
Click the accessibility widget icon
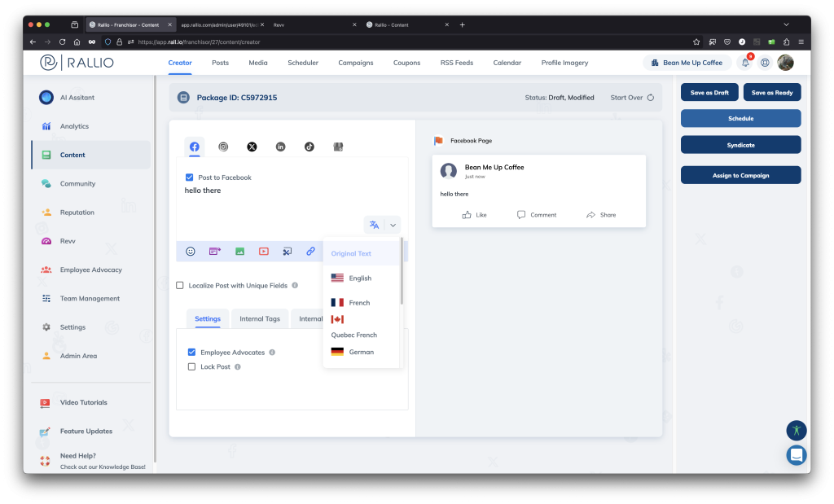[796, 430]
